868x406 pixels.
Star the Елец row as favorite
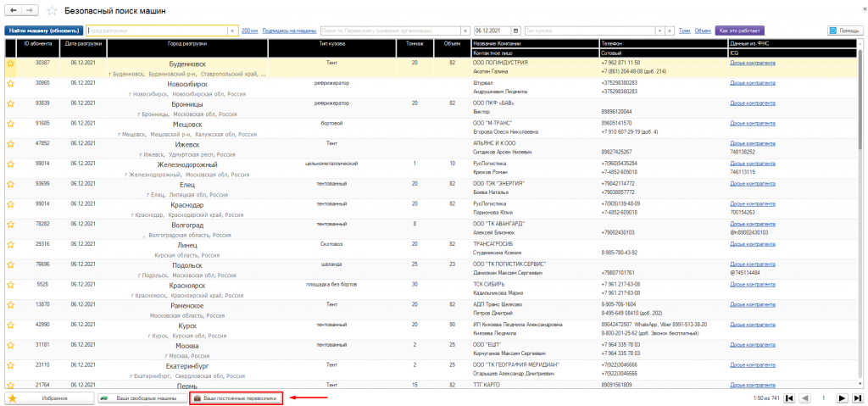tap(10, 184)
